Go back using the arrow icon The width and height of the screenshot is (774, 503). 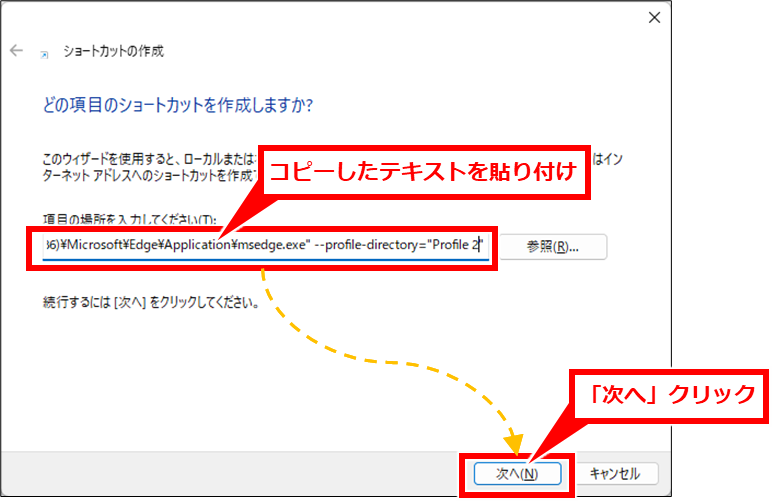(x=16, y=51)
